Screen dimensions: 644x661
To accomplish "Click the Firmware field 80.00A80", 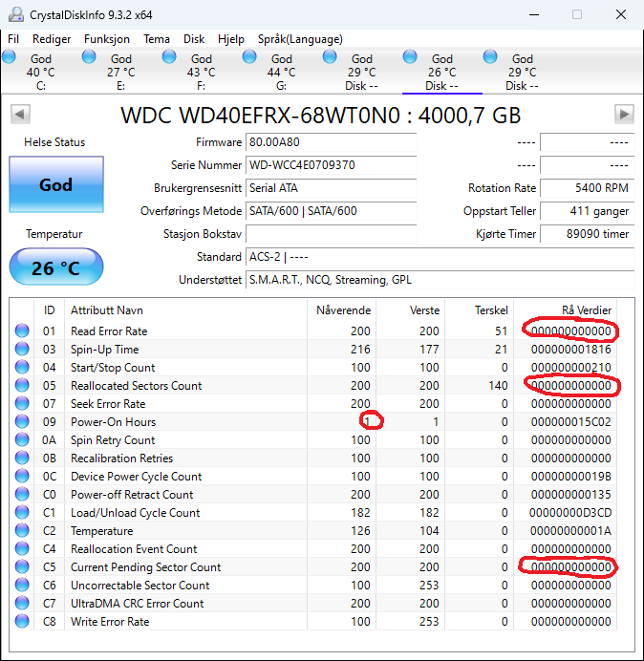I will click(x=331, y=142).
